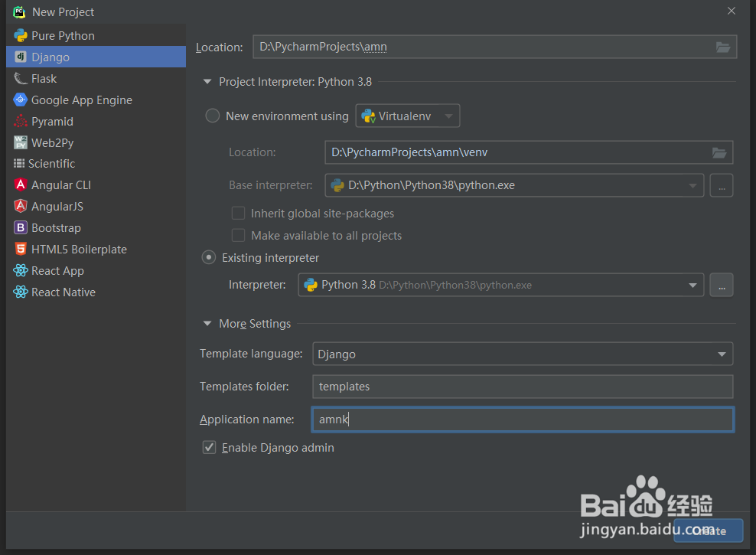Click the Create button

pyautogui.click(x=708, y=531)
